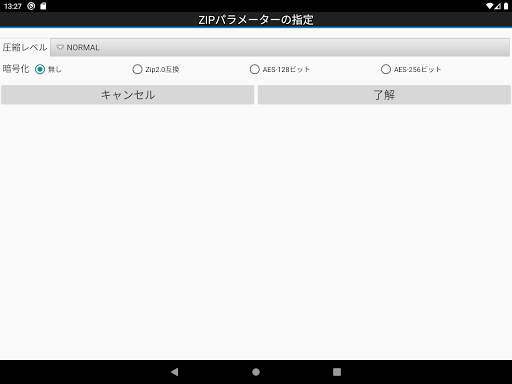Select AES-128ビット encryption
Screen dimensions: 512x384
point(255,69)
